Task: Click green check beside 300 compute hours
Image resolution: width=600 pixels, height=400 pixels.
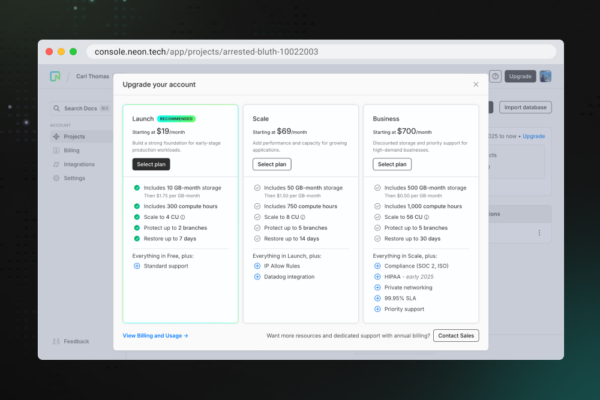Action: tap(137, 206)
